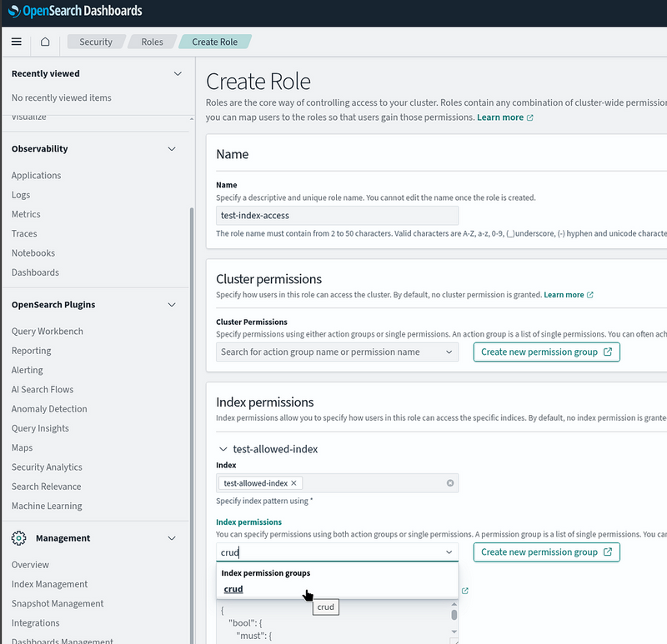Click Create new permission group under Cluster Permissions

546,352
